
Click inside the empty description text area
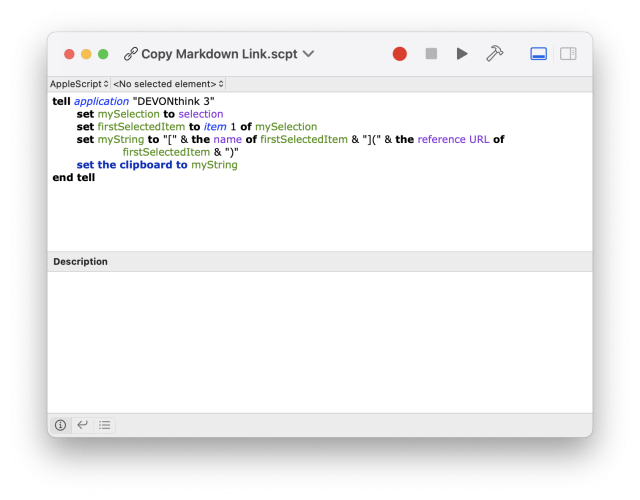[x=319, y=340]
